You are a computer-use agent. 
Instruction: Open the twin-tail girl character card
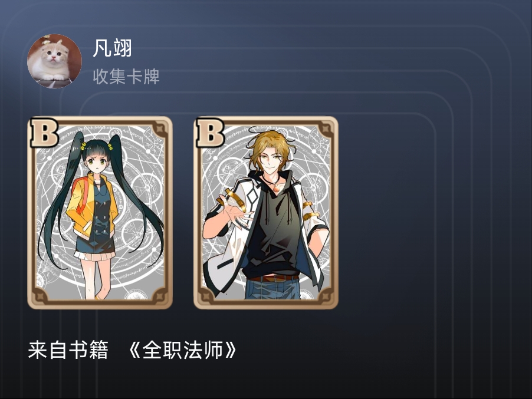pos(100,213)
